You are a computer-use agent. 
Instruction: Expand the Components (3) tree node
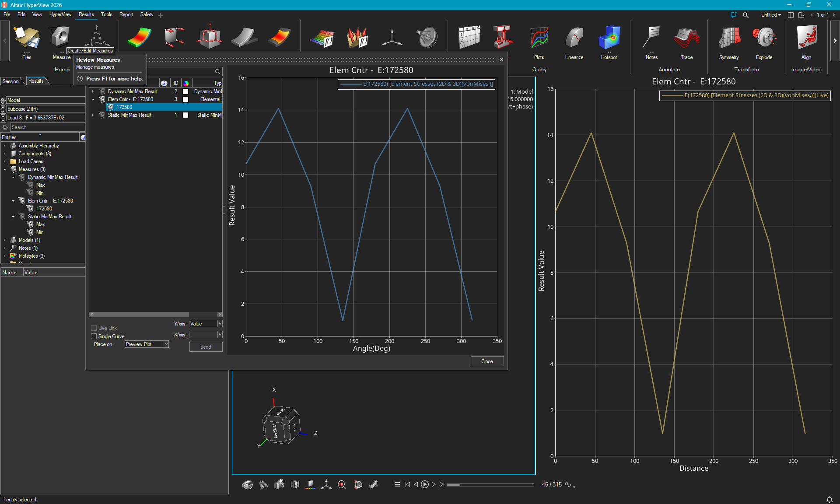(x=5, y=154)
